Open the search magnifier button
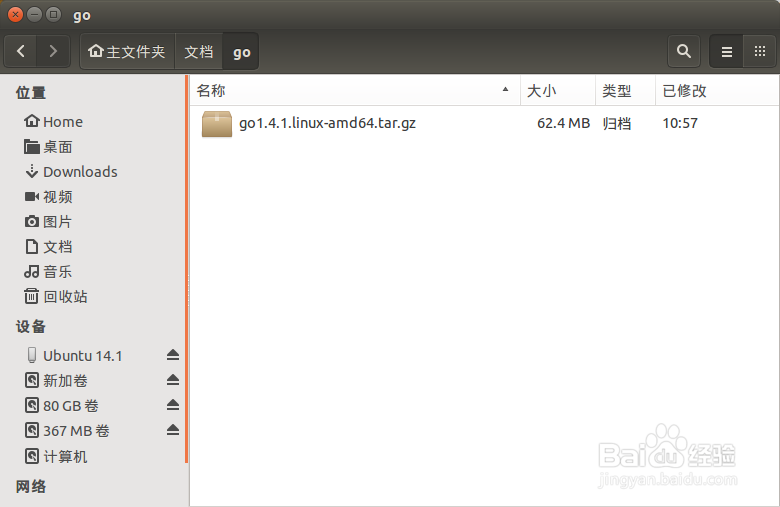780x507 pixels. (x=683, y=51)
